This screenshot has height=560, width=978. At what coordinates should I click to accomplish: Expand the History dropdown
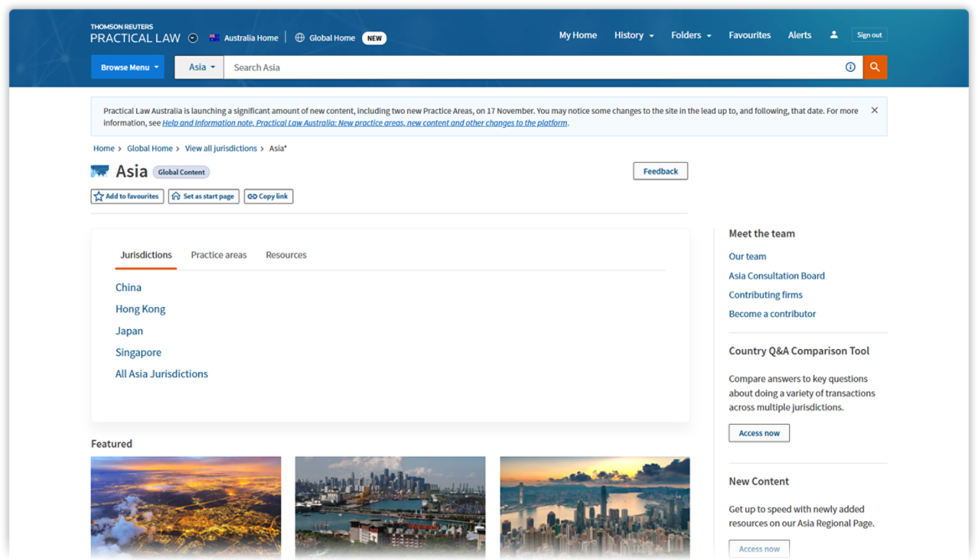tap(633, 35)
